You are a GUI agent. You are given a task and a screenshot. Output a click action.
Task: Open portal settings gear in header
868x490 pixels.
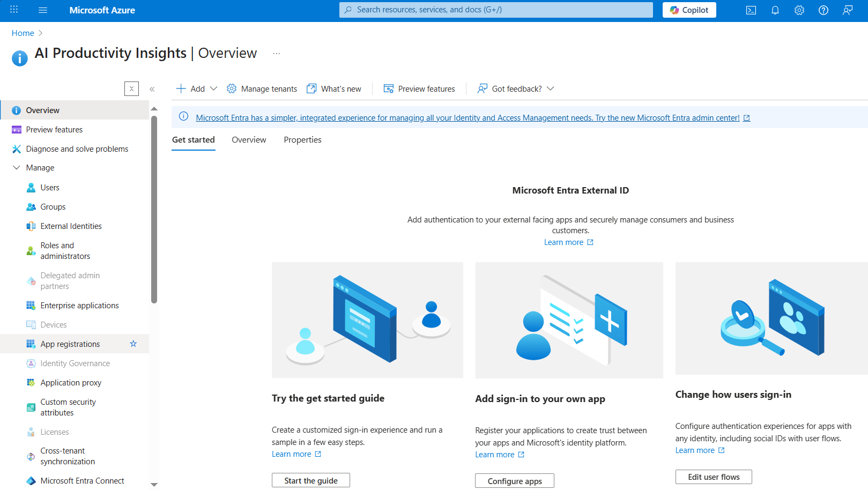coord(799,10)
